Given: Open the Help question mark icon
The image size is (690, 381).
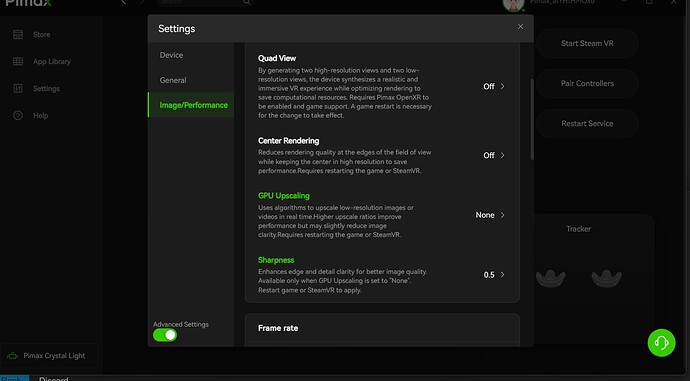Looking at the screenshot, I should click(x=18, y=115).
